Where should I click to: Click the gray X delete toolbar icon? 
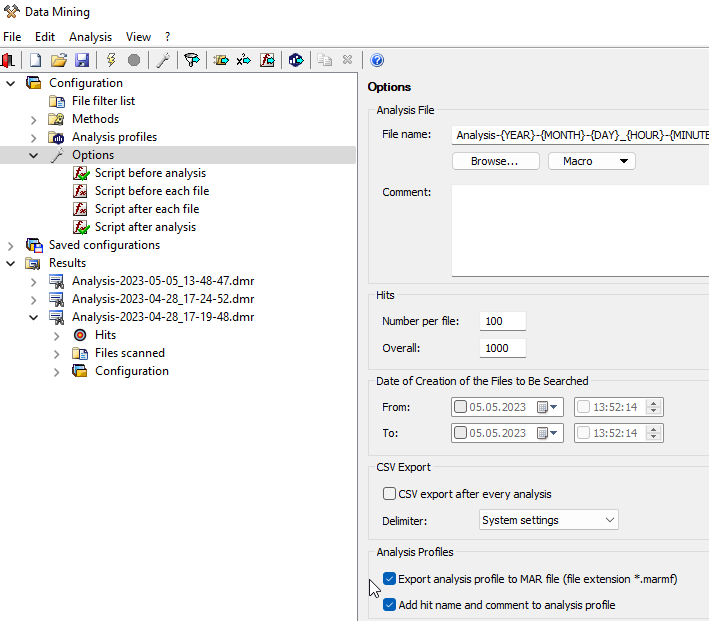[x=347, y=60]
